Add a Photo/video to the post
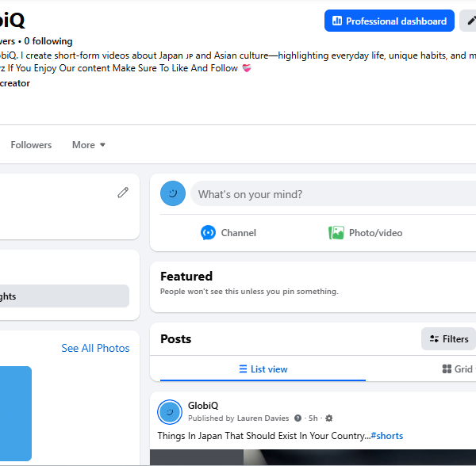Viewport: 476px width, 466px height. point(366,233)
